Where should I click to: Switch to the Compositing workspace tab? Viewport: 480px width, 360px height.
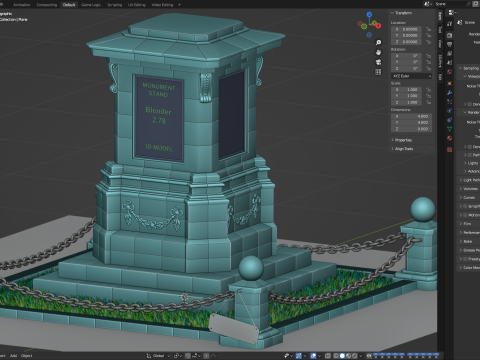[x=47, y=5]
